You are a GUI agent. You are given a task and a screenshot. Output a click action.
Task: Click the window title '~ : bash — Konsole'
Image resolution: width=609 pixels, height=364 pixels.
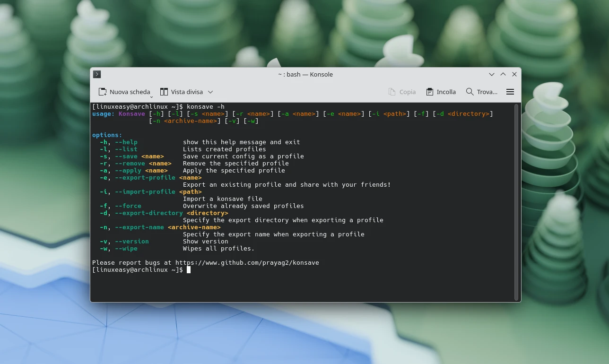[x=305, y=74]
